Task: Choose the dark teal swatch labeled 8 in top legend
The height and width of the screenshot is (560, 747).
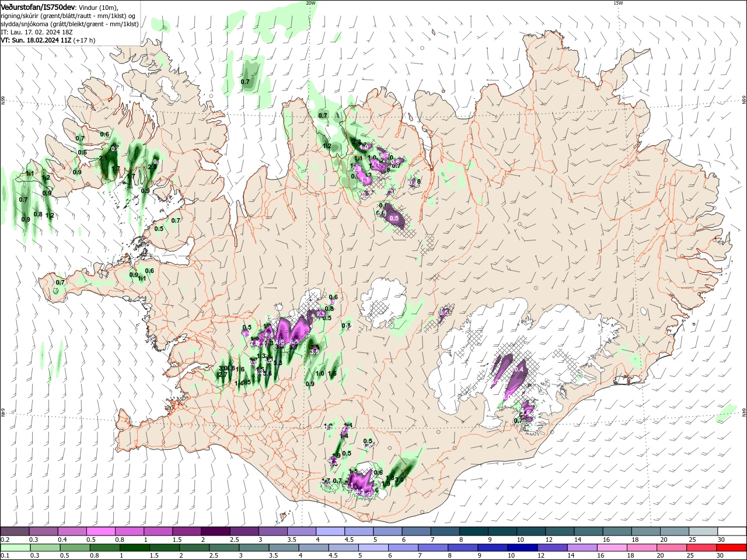Action: [x=474, y=531]
